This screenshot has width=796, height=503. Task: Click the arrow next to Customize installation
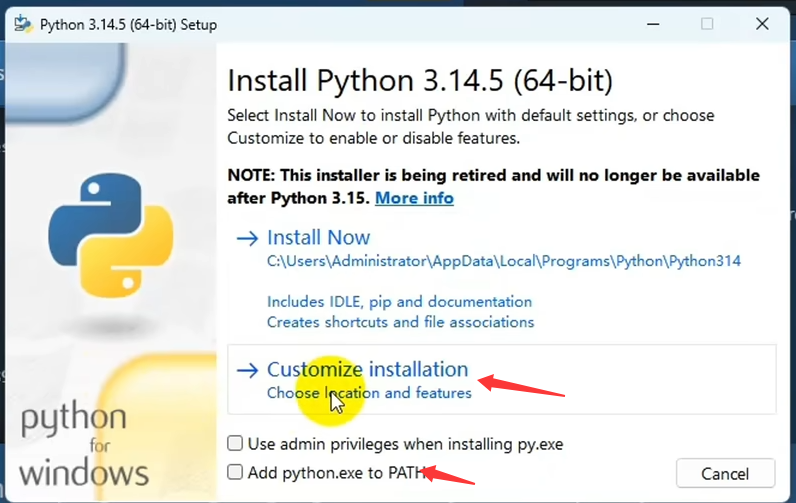(x=247, y=370)
